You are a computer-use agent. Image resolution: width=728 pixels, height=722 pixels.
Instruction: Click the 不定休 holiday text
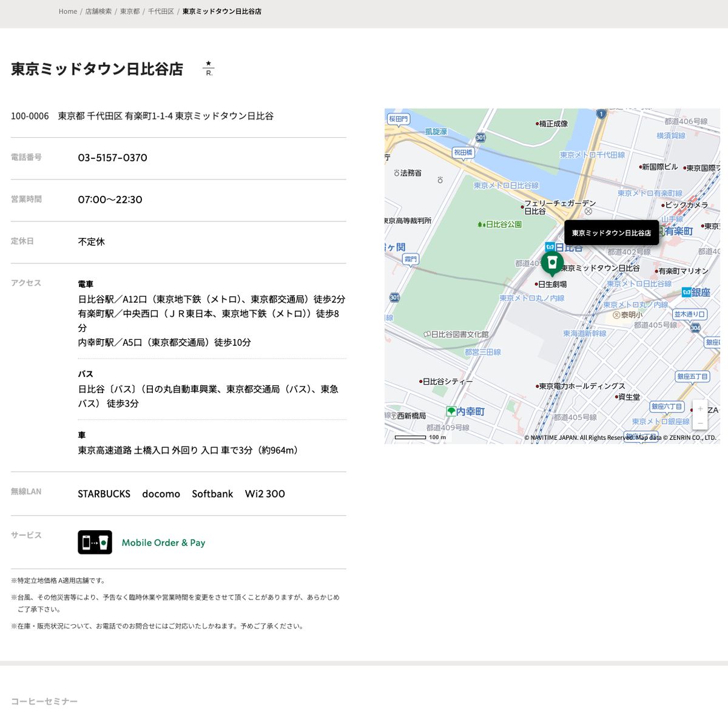point(92,241)
